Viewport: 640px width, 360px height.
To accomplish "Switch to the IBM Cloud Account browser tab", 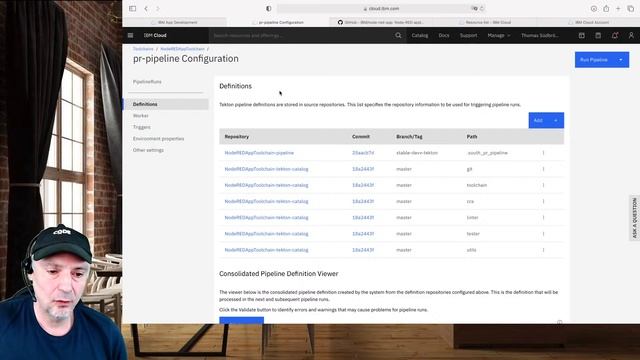I will (588, 22).
